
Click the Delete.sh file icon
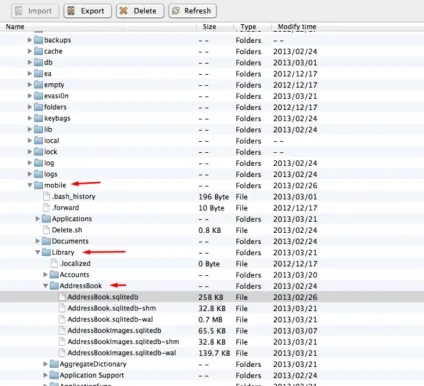pos(46,230)
